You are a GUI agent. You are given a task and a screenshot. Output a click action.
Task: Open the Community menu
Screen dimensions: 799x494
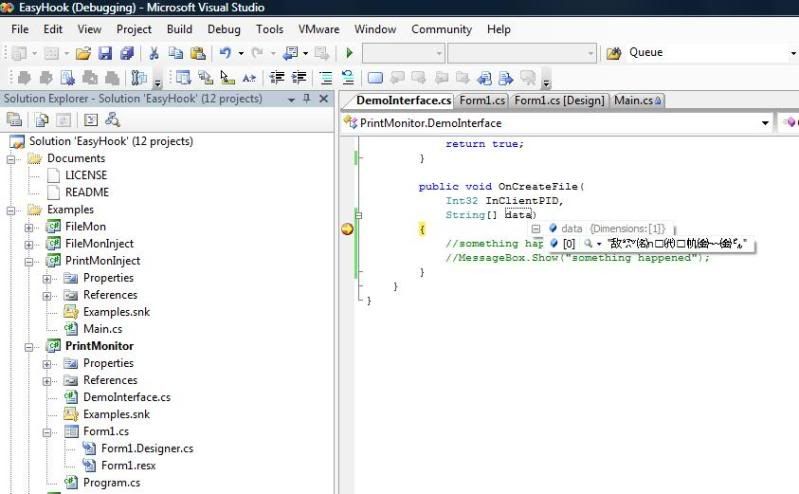(441, 29)
